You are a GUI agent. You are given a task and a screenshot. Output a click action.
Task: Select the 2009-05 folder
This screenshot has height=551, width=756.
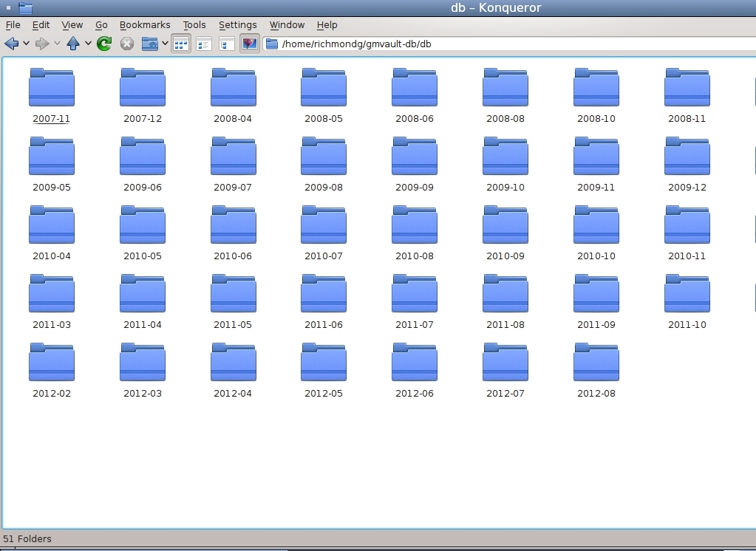tap(52, 156)
